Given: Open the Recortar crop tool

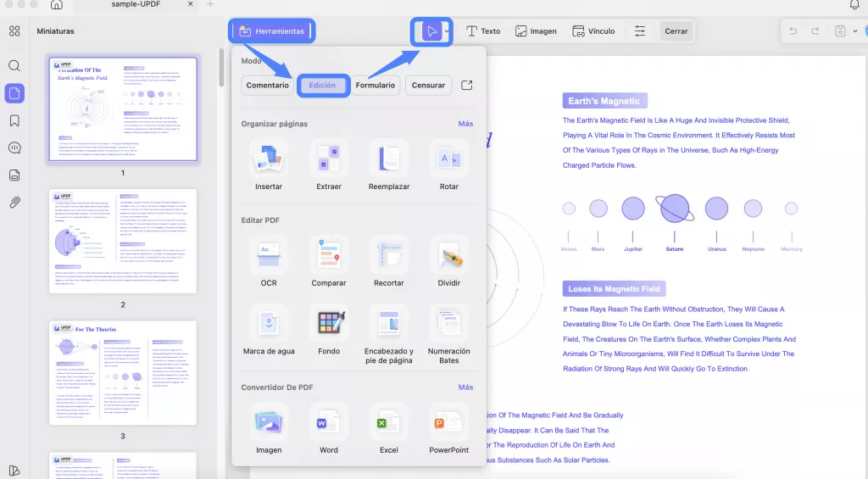Looking at the screenshot, I should tap(388, 262).
